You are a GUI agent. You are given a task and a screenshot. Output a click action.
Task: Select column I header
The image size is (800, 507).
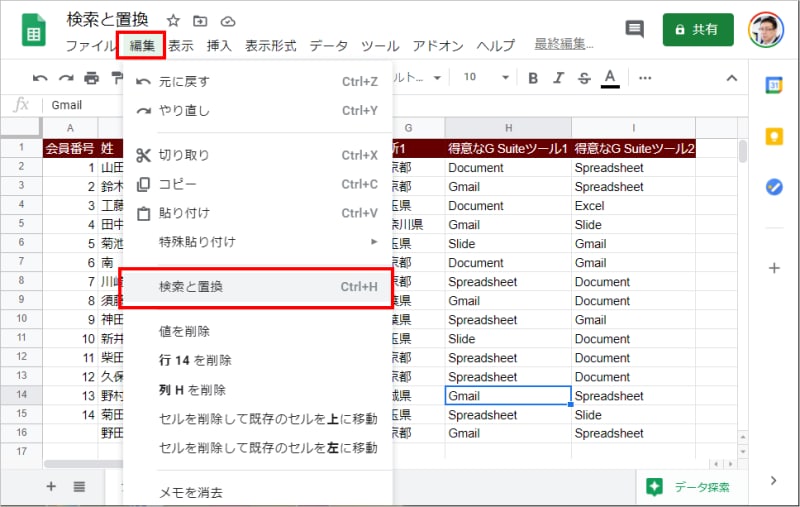point(633,128)
